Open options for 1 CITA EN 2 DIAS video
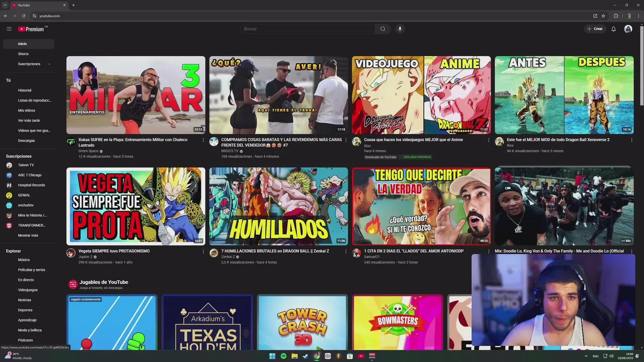Screen dimensions: 644x362 (x=489, y=251)
